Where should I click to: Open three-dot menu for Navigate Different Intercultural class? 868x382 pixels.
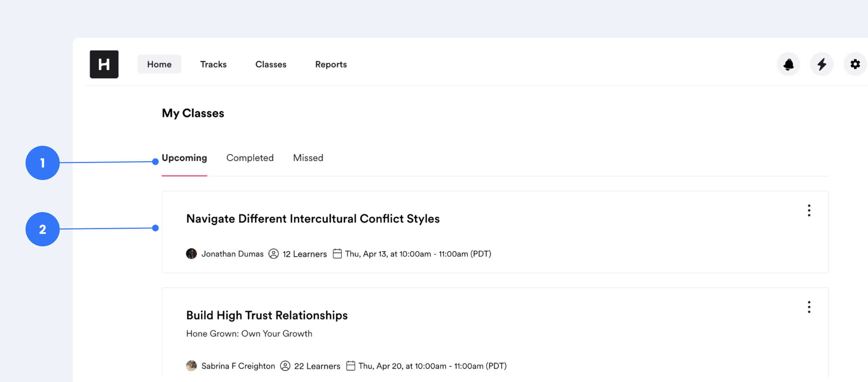(809, 211)
